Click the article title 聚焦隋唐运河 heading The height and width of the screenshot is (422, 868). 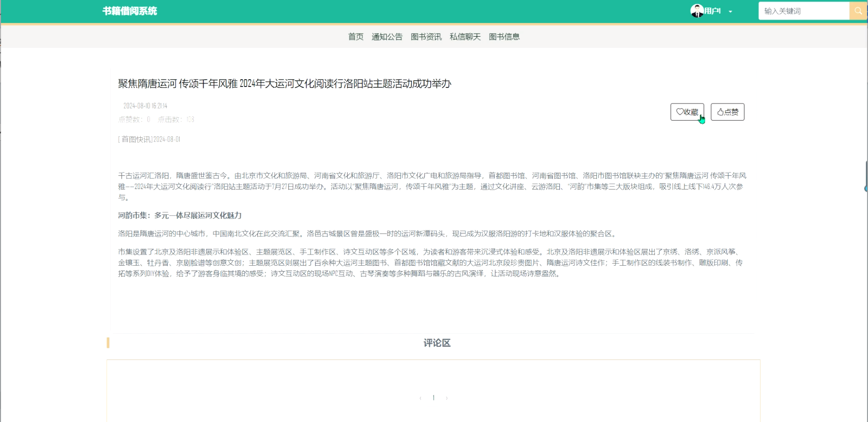285,84
